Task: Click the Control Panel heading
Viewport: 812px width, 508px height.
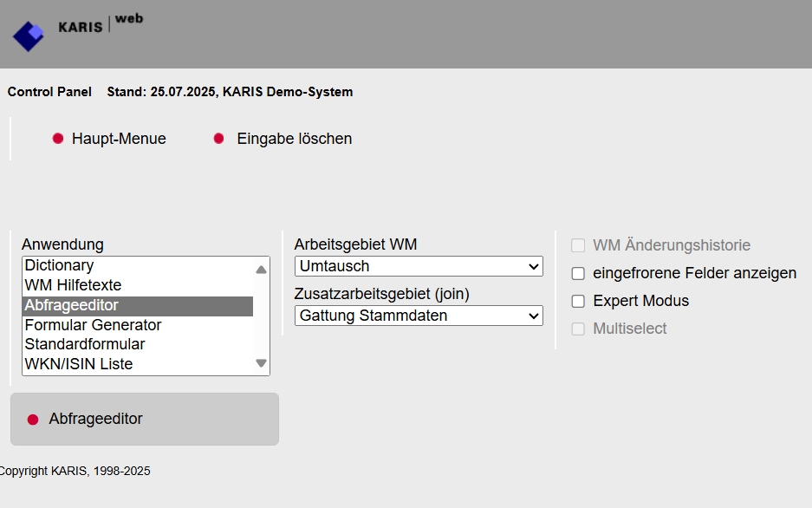Action: coord(49,92)
